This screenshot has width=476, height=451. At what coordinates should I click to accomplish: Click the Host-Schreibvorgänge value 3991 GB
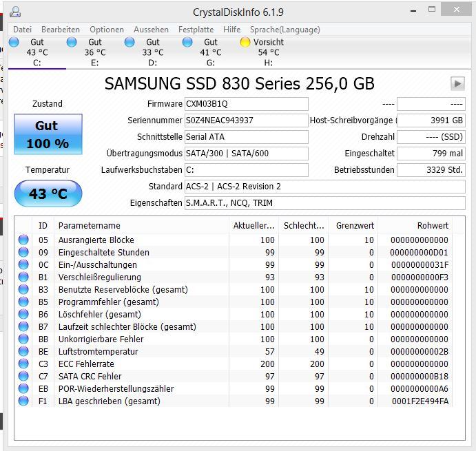pos(431,120)
